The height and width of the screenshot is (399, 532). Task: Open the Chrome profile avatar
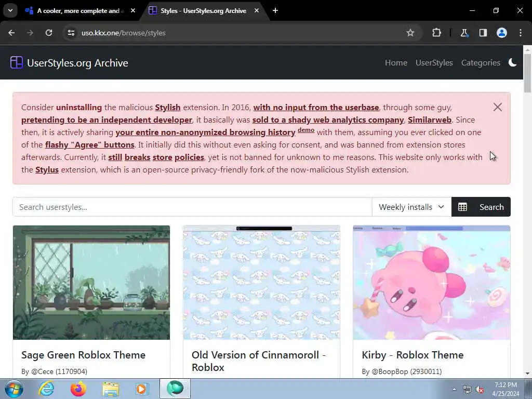[x=502, y=33]
